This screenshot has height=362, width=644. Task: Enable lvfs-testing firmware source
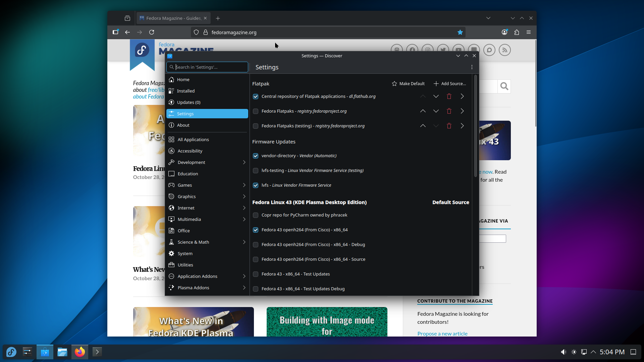[x=256, y=171]
